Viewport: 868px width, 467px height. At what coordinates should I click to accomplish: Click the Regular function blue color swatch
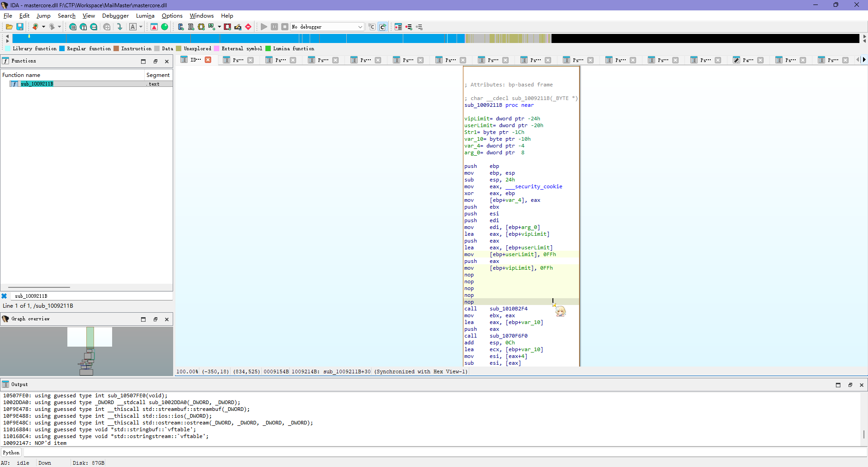62,48
